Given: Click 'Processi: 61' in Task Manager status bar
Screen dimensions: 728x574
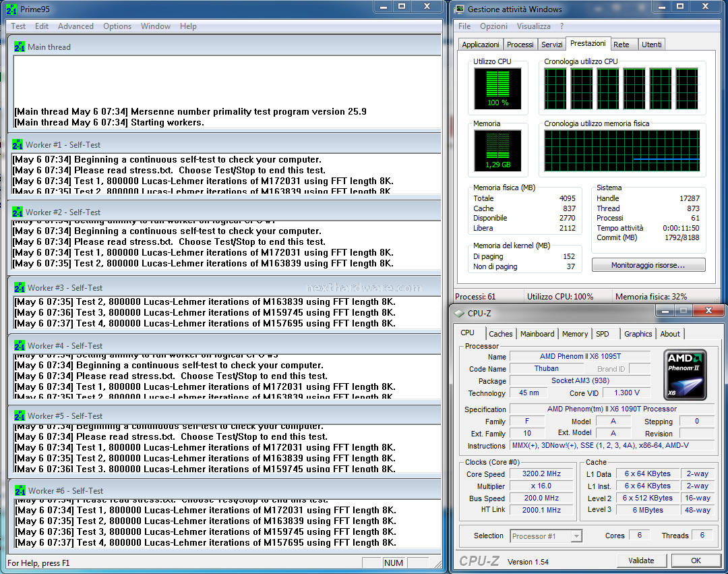Looking at the screenshot, I should 475,297.
